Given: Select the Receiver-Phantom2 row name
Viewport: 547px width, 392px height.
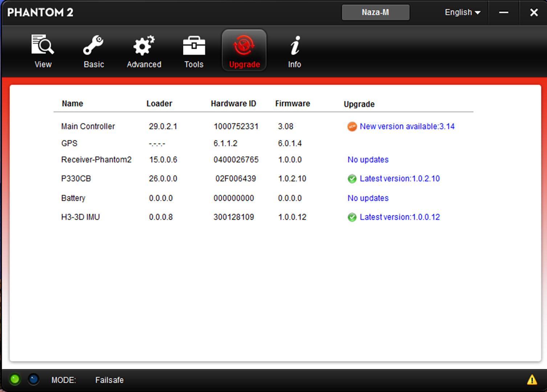Looking at the screenshot, I should pos(96,160).
